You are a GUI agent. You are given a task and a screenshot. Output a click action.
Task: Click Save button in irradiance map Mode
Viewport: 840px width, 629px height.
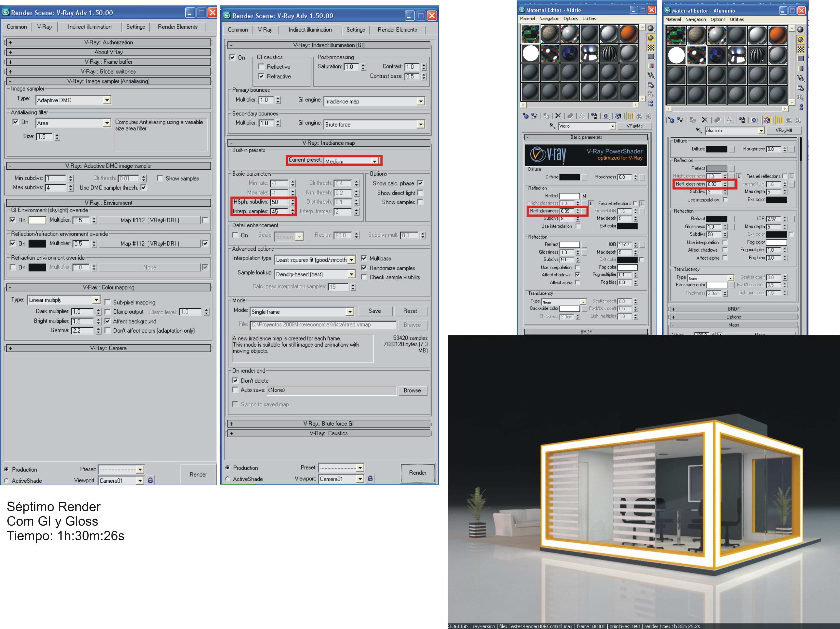375,311
